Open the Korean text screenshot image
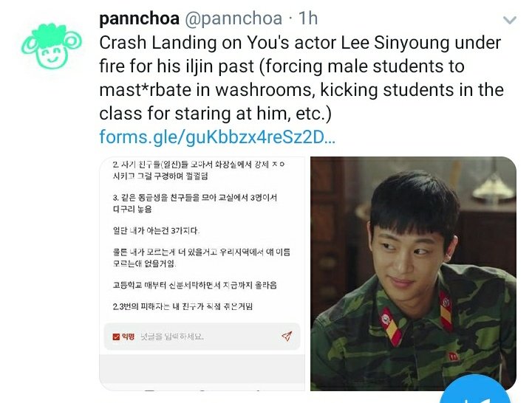 (x=202, y=274)
